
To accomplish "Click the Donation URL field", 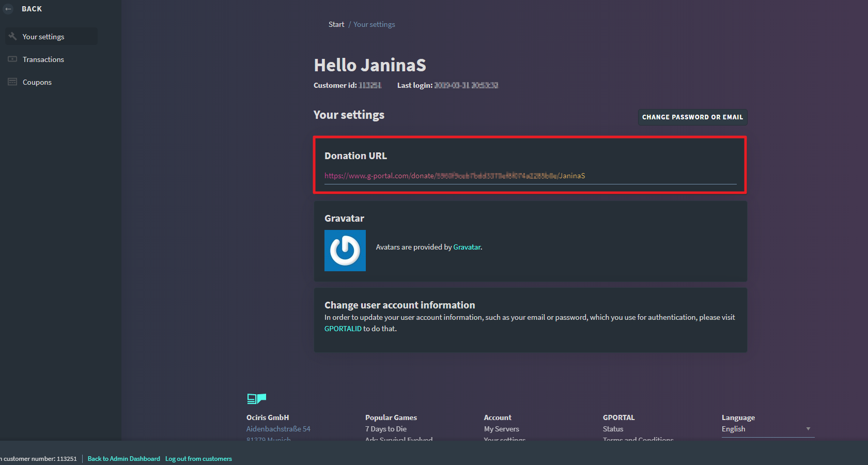I will point(530,176).
